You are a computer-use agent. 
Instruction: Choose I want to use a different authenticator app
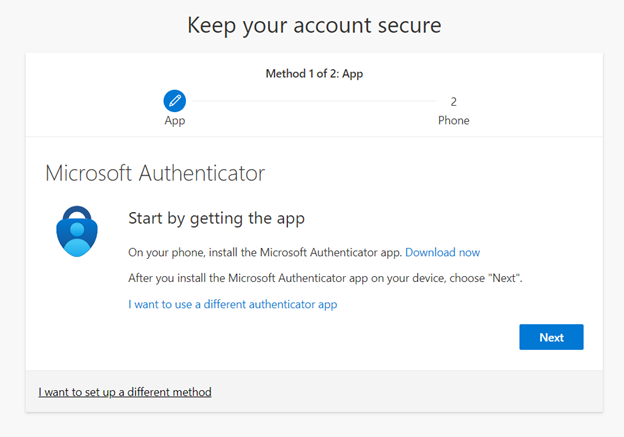point(232,304)
